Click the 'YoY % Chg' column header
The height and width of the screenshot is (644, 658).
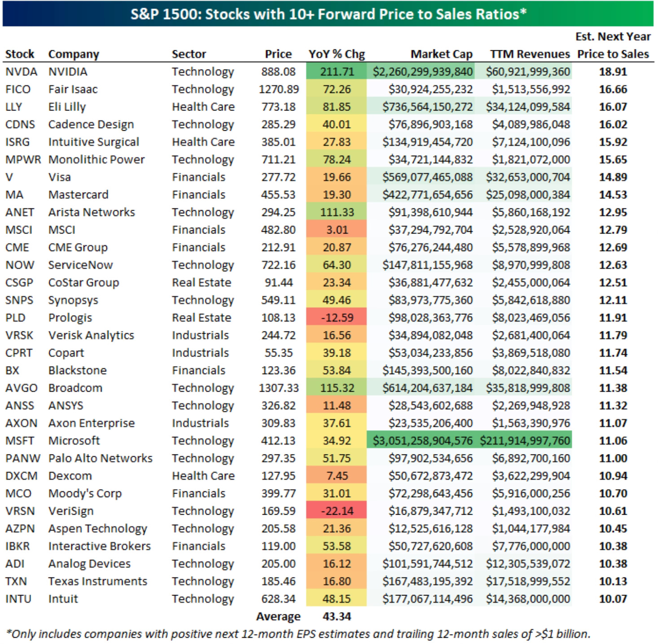[337, 54]
